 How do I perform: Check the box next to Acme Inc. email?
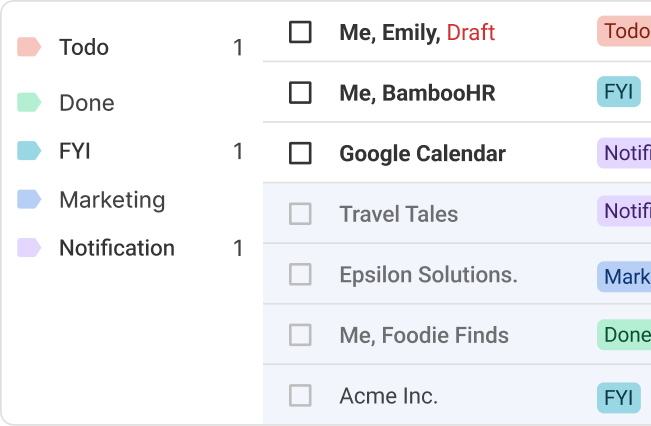(300, 395)
